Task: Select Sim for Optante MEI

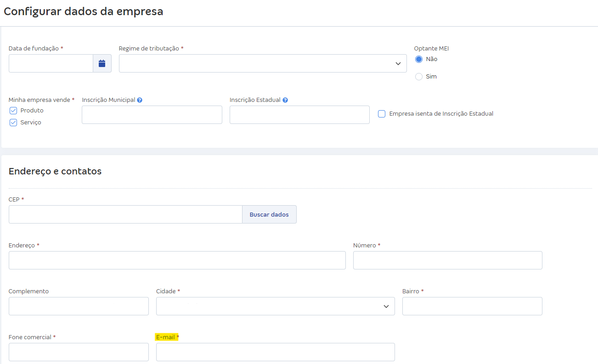Action: (418, 76)
